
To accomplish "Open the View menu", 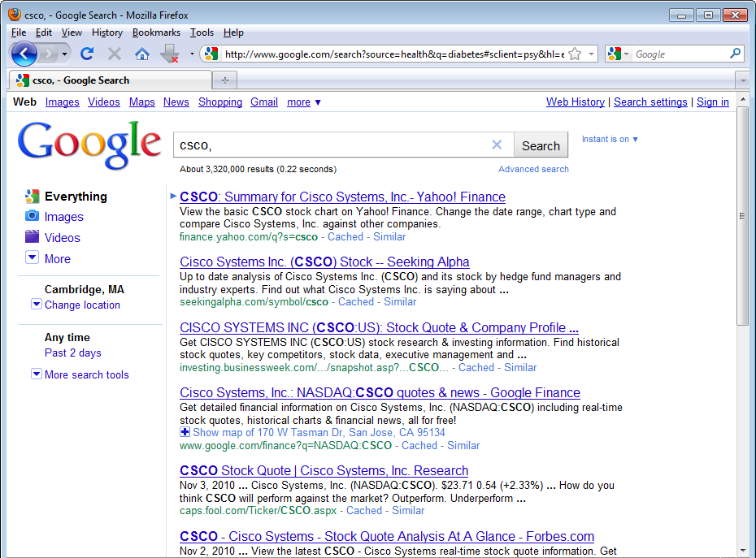I will point(72,32).
